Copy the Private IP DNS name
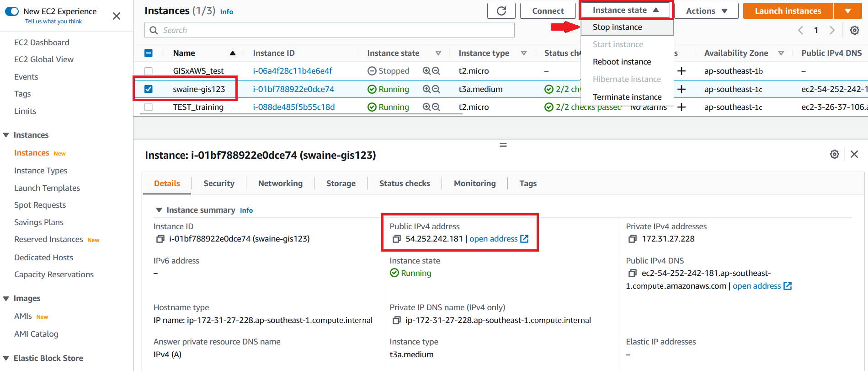This screenshot has height=371, width=868. 396,320
